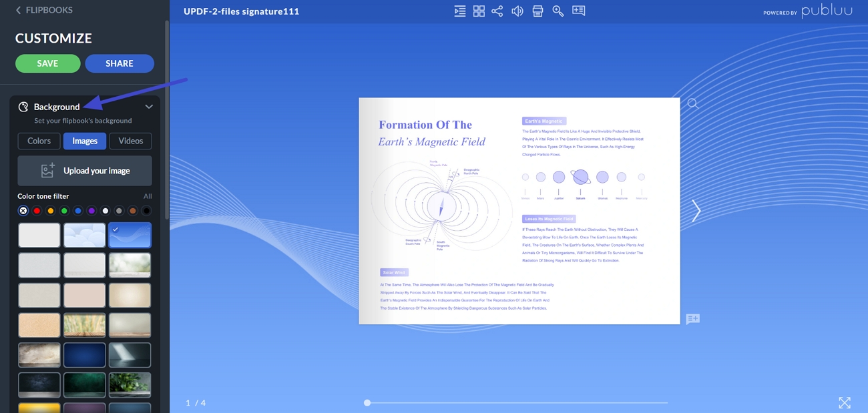The image size is (868, 413).
Task: Click the page progress slider handle
Action: click(367, 402)
